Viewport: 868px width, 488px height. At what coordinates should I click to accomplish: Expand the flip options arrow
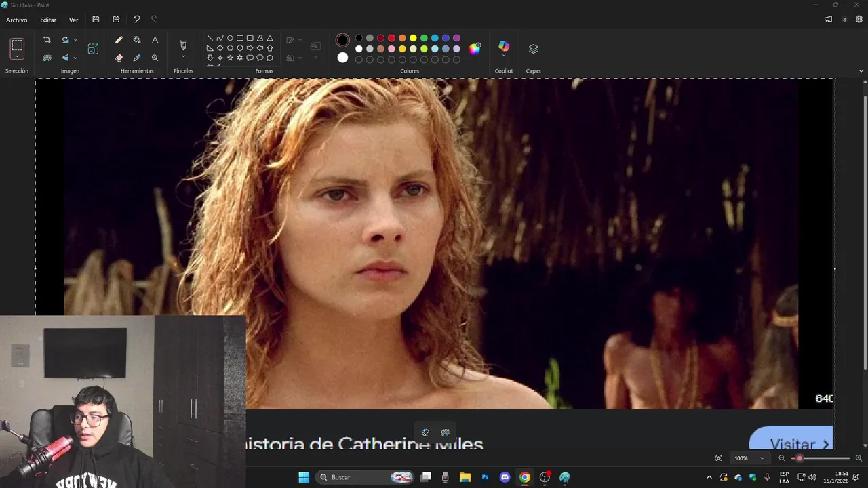[x=75, y=58]
